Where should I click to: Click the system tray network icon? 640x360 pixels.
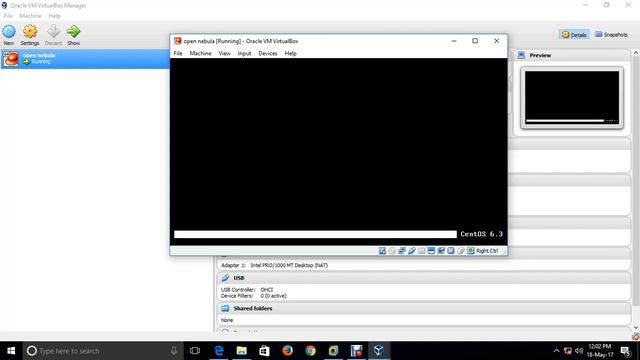coord(568,351)
